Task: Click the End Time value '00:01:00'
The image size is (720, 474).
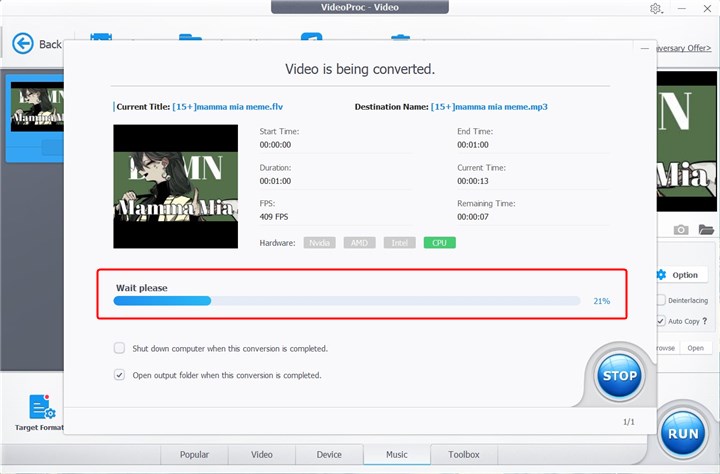Action: tap(473, 144)
